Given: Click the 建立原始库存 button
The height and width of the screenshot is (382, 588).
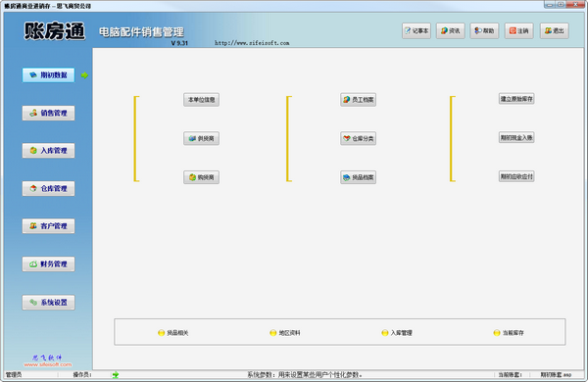Looking at the screenshot, I should point(516,99).
